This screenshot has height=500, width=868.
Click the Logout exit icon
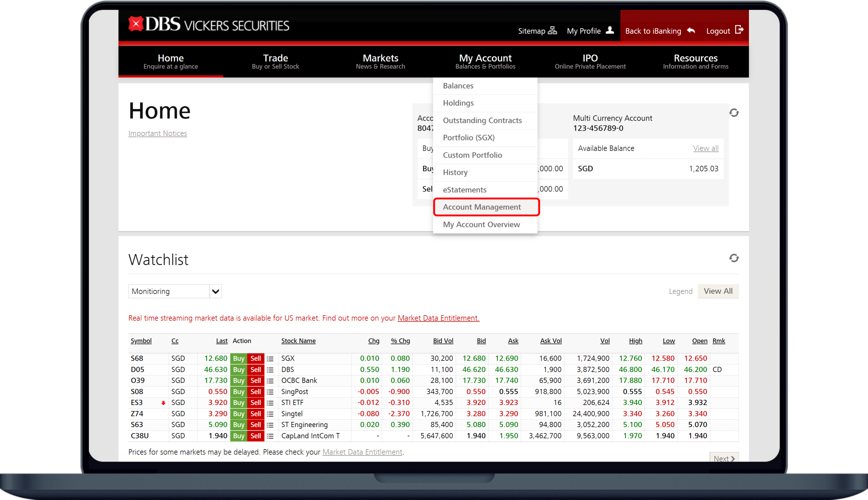pos(739,30)
